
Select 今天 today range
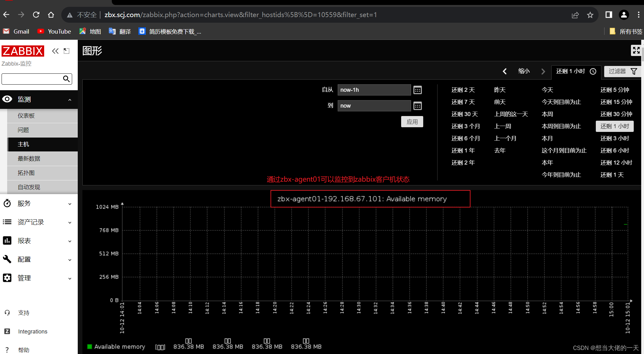[547, 90]
